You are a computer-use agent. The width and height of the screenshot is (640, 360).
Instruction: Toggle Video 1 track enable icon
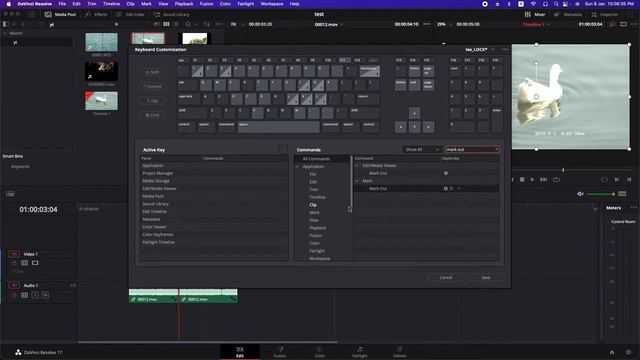[35, 263]
